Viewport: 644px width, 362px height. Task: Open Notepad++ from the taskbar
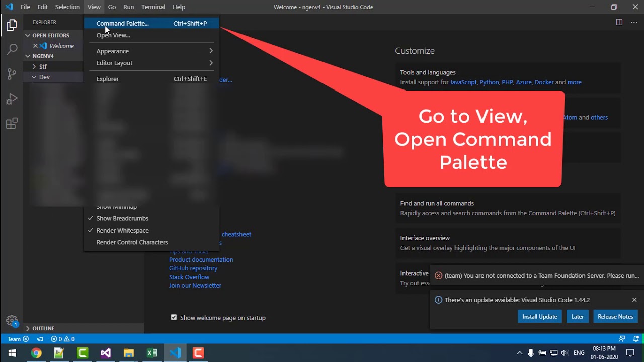tap(59, 353)
